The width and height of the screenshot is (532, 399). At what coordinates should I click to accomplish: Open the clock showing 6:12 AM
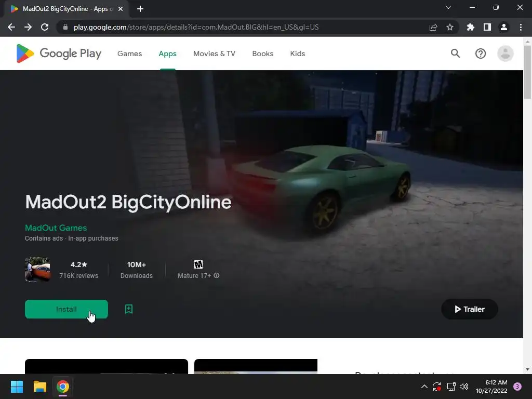click(x=491, y=387)
